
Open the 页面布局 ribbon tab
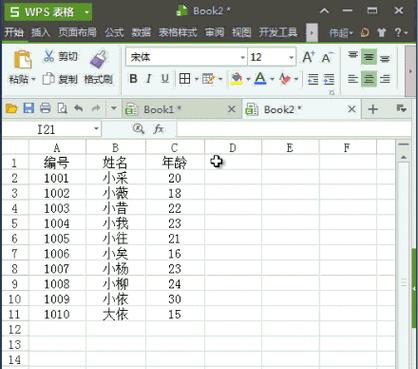click(77, 33)
